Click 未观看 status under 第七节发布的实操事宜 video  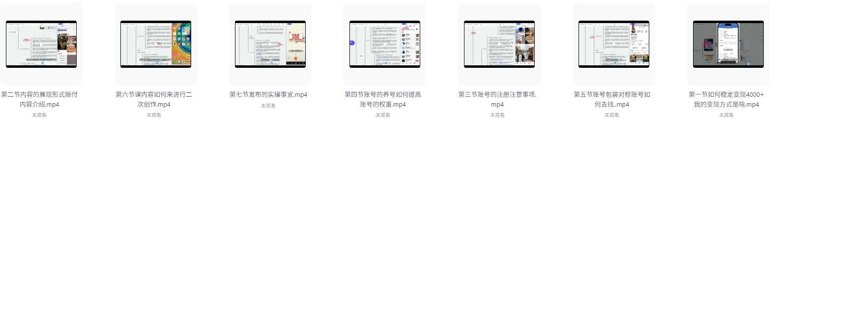268,106
